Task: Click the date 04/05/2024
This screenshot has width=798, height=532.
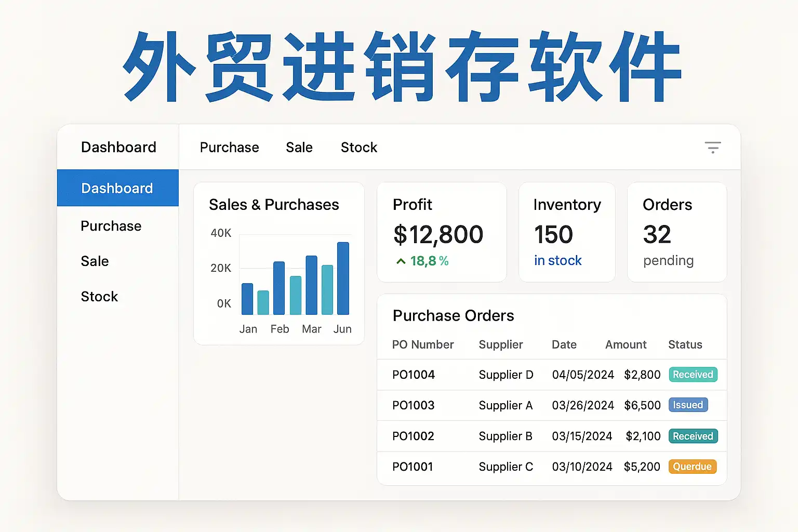Action: coord(583,375)
